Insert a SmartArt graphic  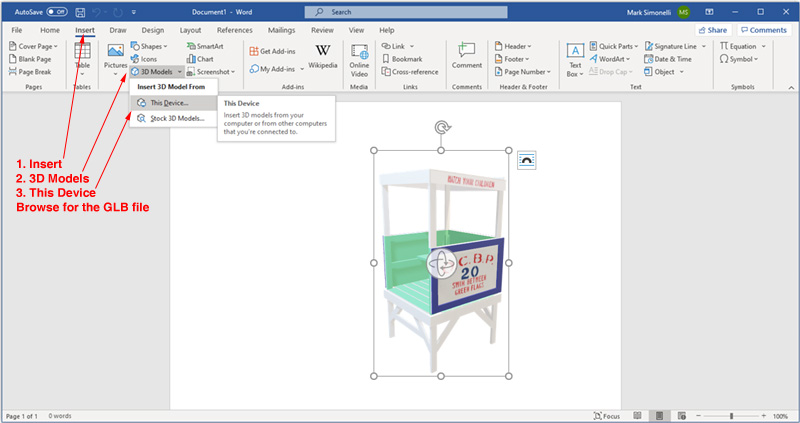205,46
